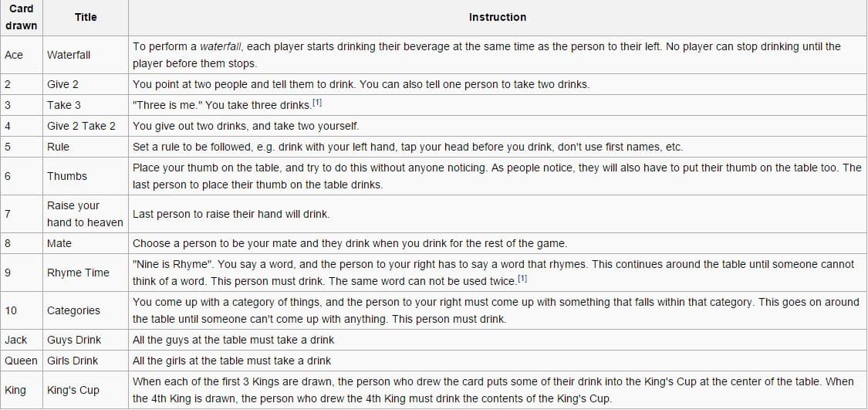
Task: Select the "Girls Drink" title cell
Action: coord(73,361)
